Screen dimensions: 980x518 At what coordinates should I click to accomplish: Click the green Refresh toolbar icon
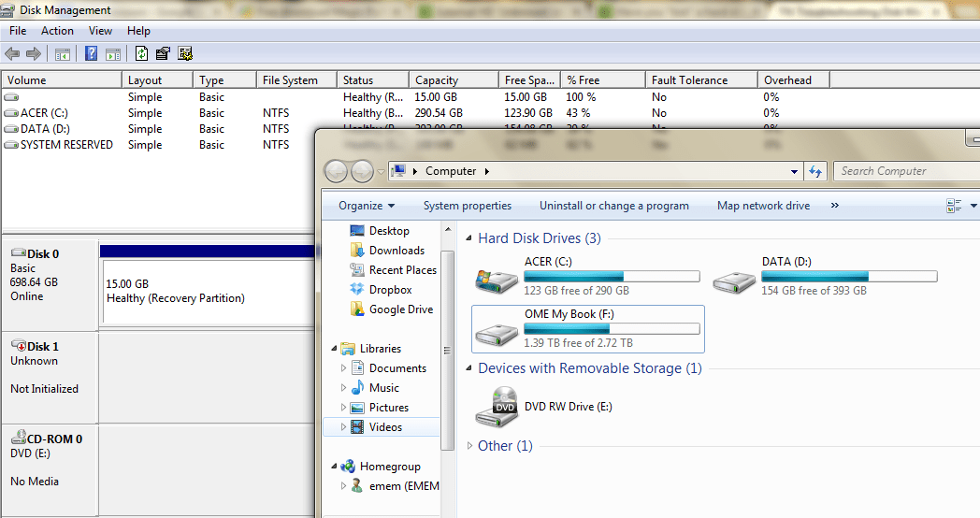pos(141,53)
